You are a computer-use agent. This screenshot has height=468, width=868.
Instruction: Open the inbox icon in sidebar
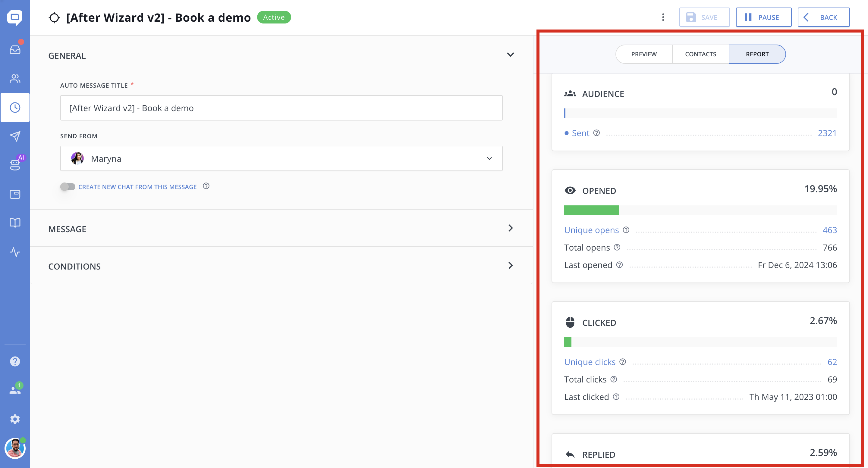15,49
